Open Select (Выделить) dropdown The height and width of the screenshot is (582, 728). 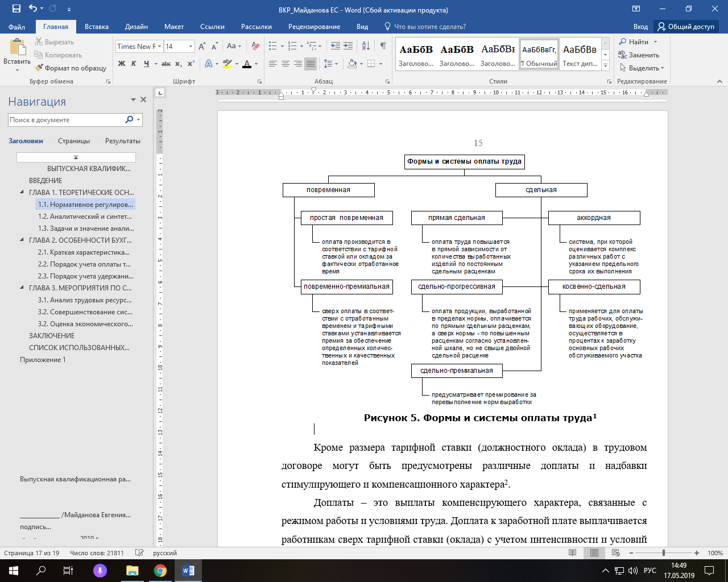coord(642,68)
